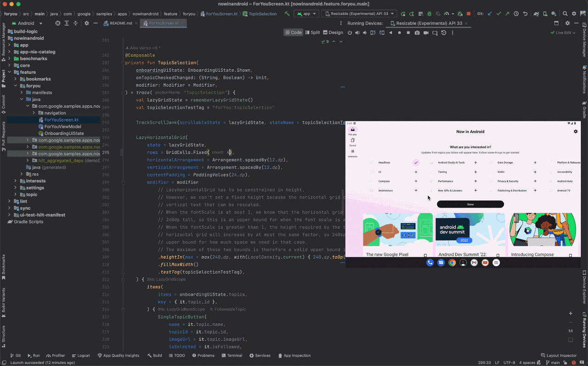This screenshot has height=366, width=588.
Task: Open the app run configuration dropdown
Action: pos(306,14)
